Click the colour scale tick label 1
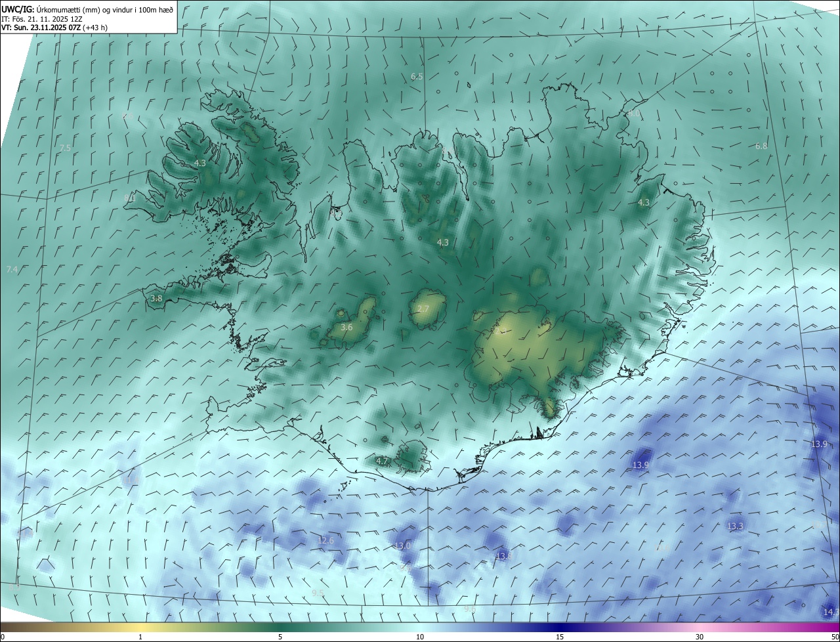The width and height of the screenshot is (840, 642). pos(140,637)
